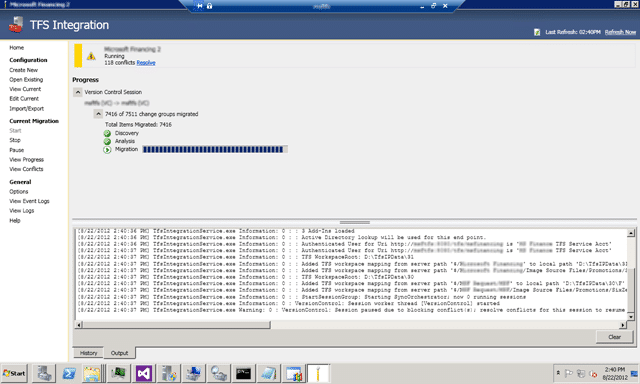Screen dimensions: 640x384
Task: Open Help in the sidebar
Action: click(x=15, y=221)
